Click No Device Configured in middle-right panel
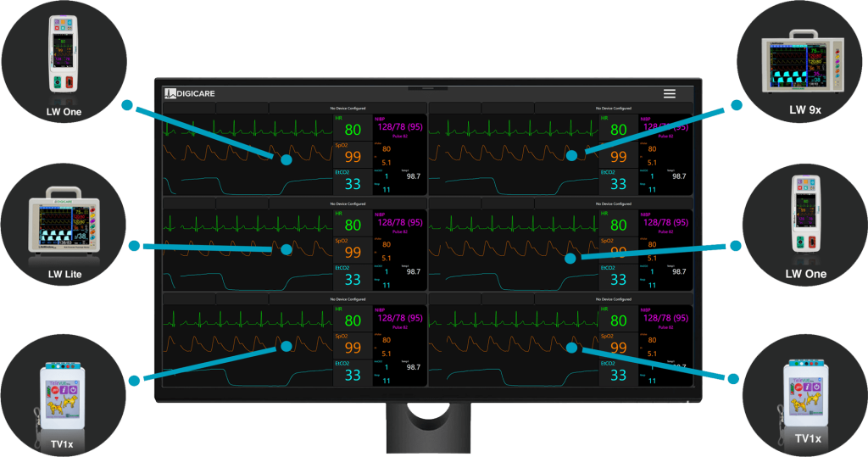Viewport: 868px width, 457px height. [x=614, y=203]
